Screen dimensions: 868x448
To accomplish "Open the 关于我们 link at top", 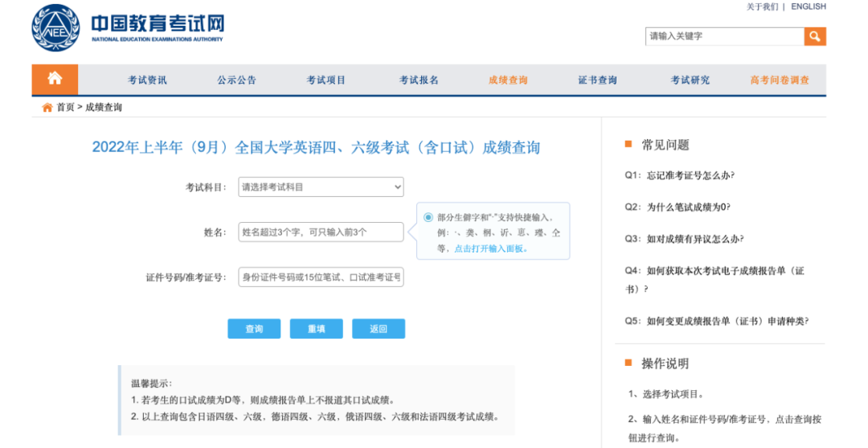I will (762, 6).
